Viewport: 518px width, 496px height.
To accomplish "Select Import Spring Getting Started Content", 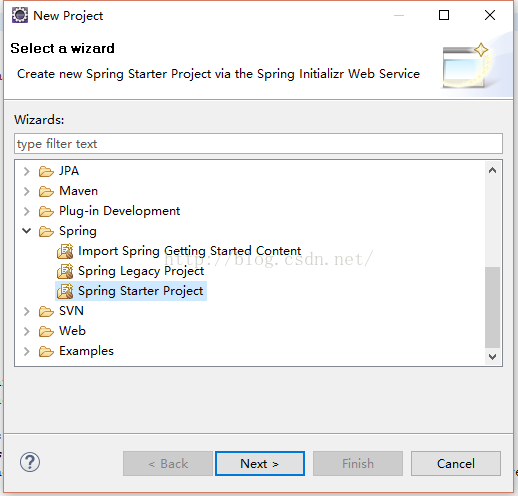I will click(189, 251).
